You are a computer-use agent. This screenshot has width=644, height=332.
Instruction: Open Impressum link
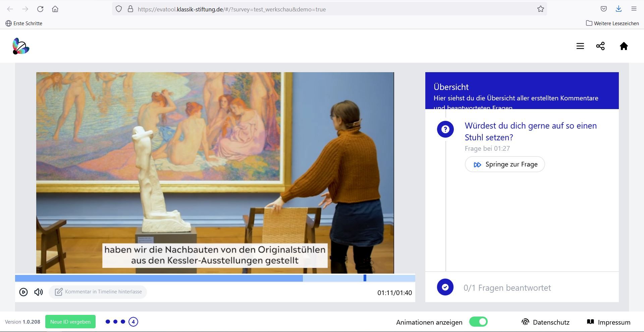click(608, 322)
